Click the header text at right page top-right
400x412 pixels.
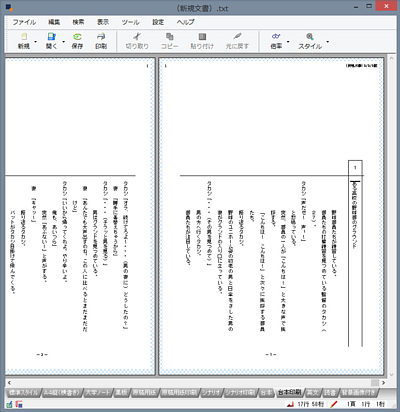(x=362, y=66)
